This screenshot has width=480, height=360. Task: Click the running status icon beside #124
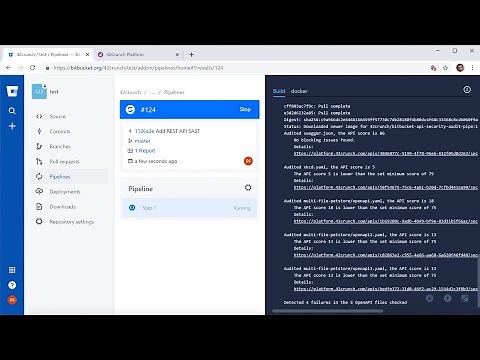point(130,109)
